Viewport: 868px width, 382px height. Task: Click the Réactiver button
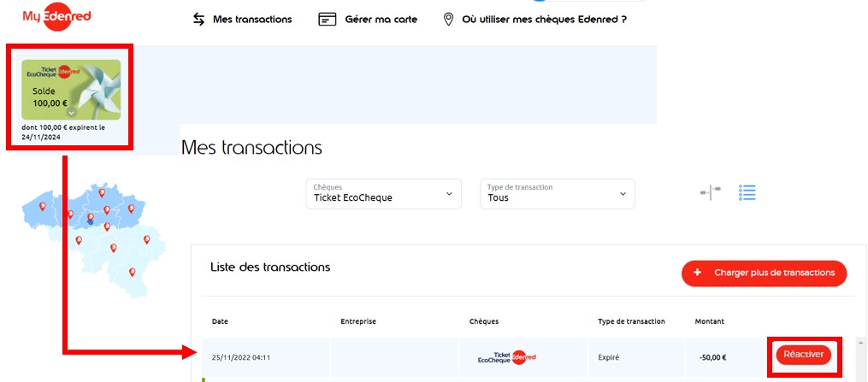click(803, 355)
